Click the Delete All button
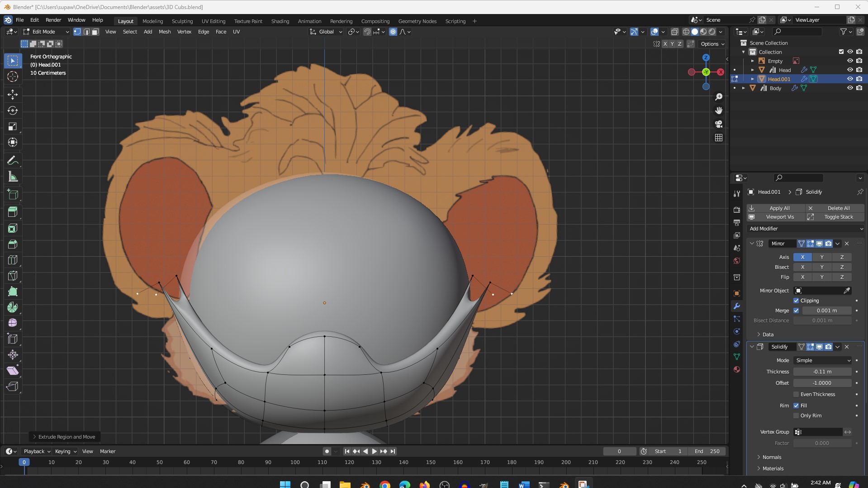This screenshot has width=868, height=488. (x=835, y=208)
